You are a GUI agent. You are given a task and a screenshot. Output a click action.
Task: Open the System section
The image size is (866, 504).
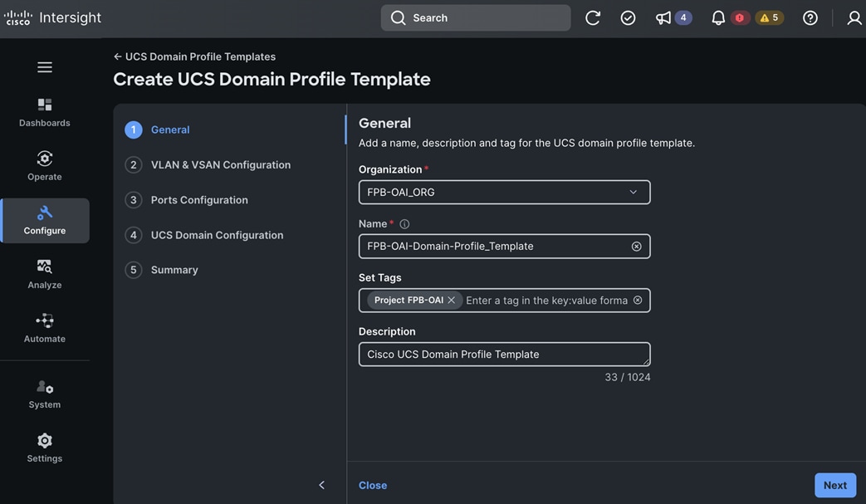[45, 394]
